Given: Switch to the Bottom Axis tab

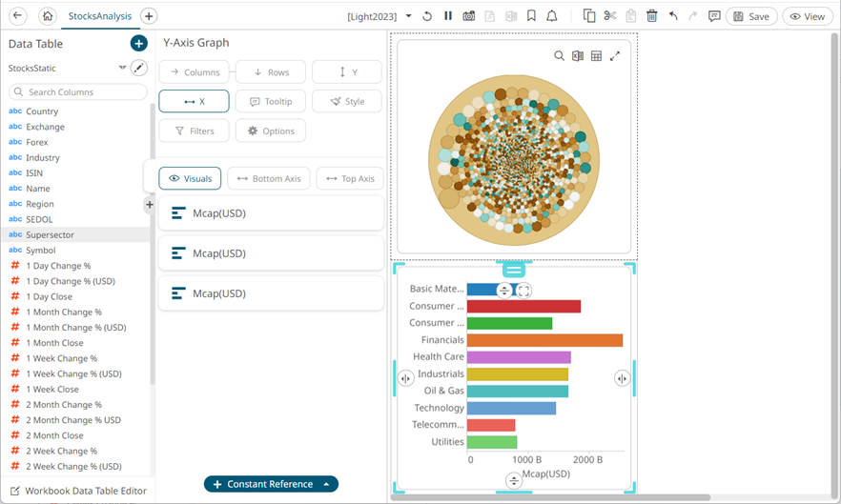Looking at the screenshot, I should coord(269,178).
